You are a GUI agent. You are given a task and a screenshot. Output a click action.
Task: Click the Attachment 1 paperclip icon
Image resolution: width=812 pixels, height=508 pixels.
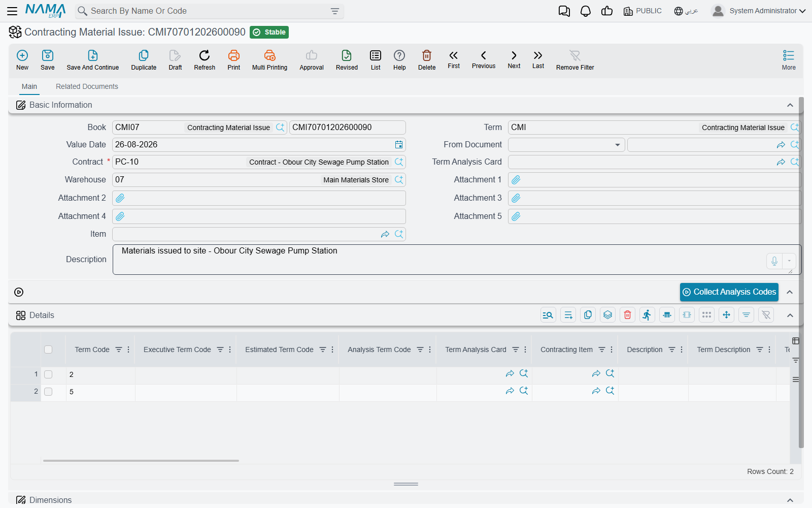point(516,180)
